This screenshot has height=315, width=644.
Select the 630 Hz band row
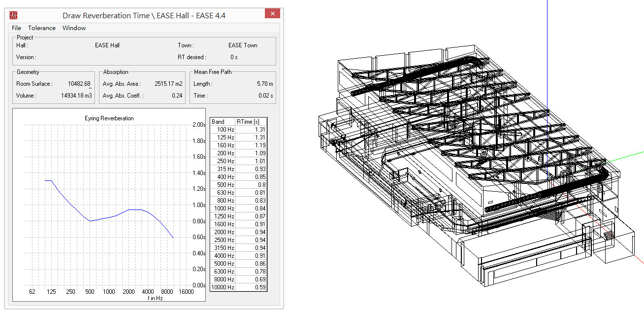pos(238,193)
